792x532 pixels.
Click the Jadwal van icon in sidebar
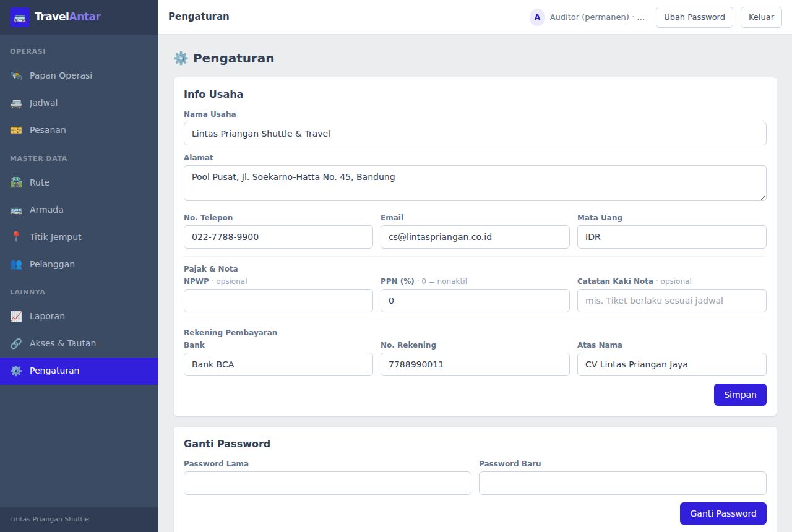point(16,103)
